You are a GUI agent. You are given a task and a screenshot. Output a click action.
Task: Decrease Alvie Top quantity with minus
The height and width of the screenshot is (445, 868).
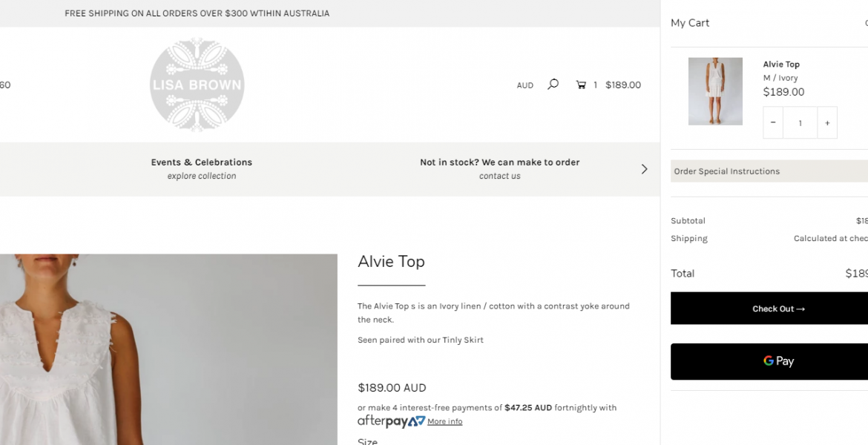772,122
